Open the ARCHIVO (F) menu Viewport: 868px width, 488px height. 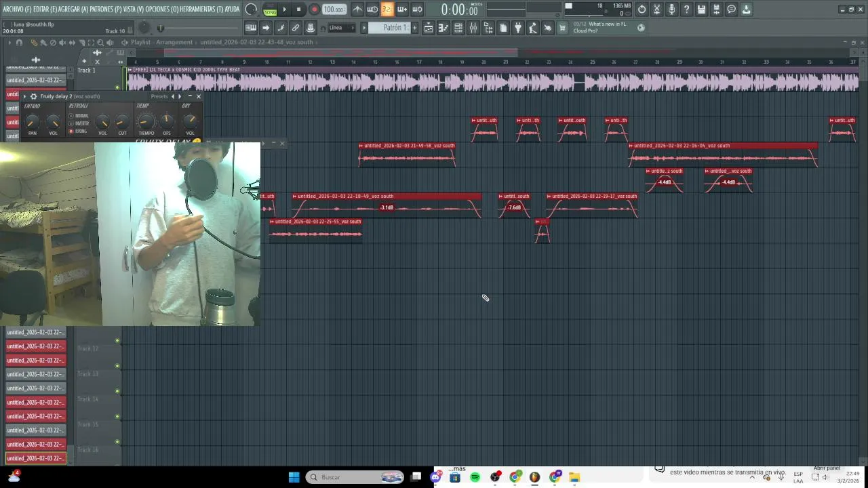coord(17,9)
